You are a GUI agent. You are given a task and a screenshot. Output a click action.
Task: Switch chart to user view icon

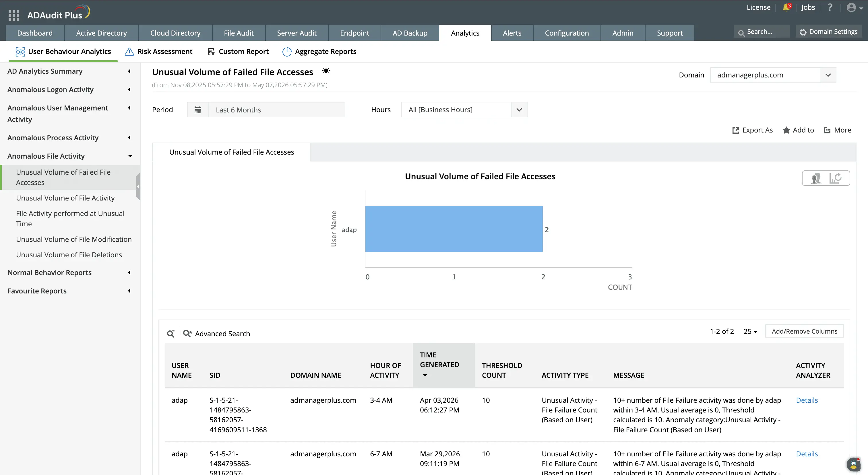[x=816, y=178]
